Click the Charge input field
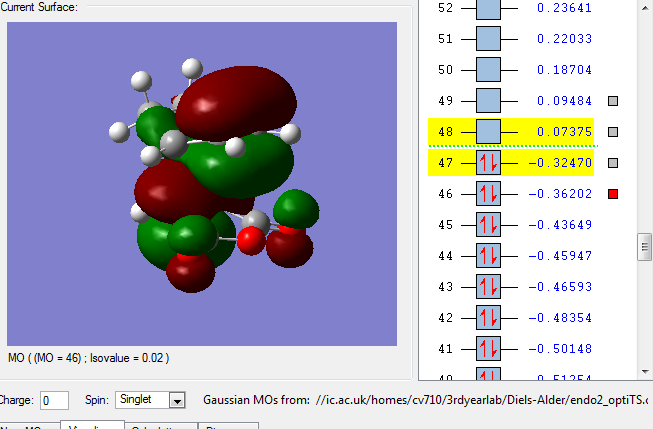This screenshot has width=653, height=429. click(x=55, y=401)
